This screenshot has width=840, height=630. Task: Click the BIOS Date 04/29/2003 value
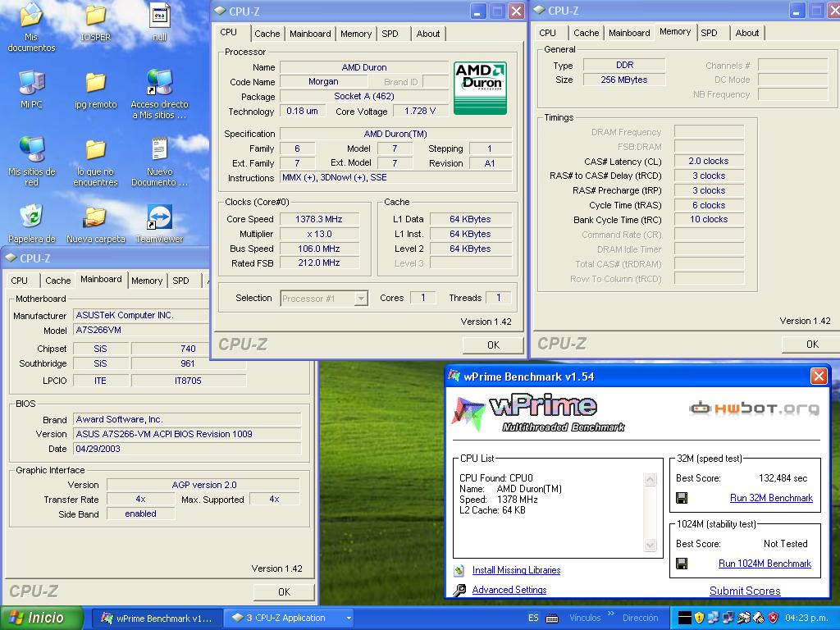pyautogui.click(x=187, y=449)
